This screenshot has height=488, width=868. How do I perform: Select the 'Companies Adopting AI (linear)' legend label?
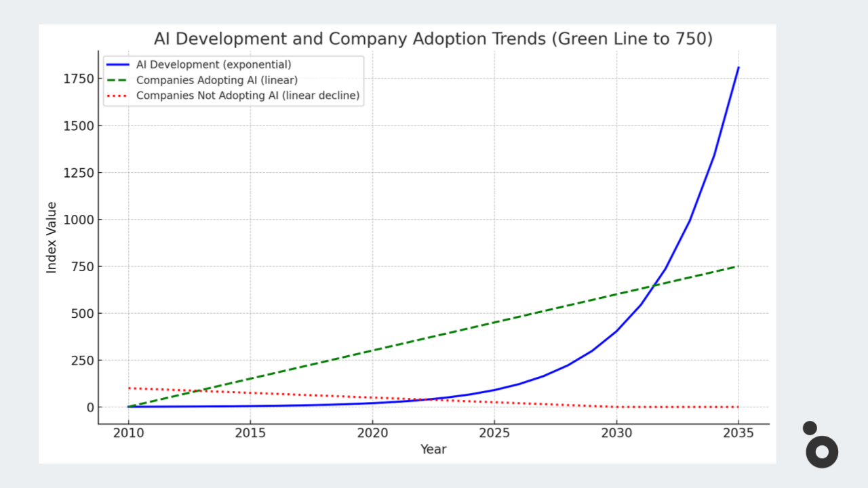pyautogui.click(x=217, y=80)
